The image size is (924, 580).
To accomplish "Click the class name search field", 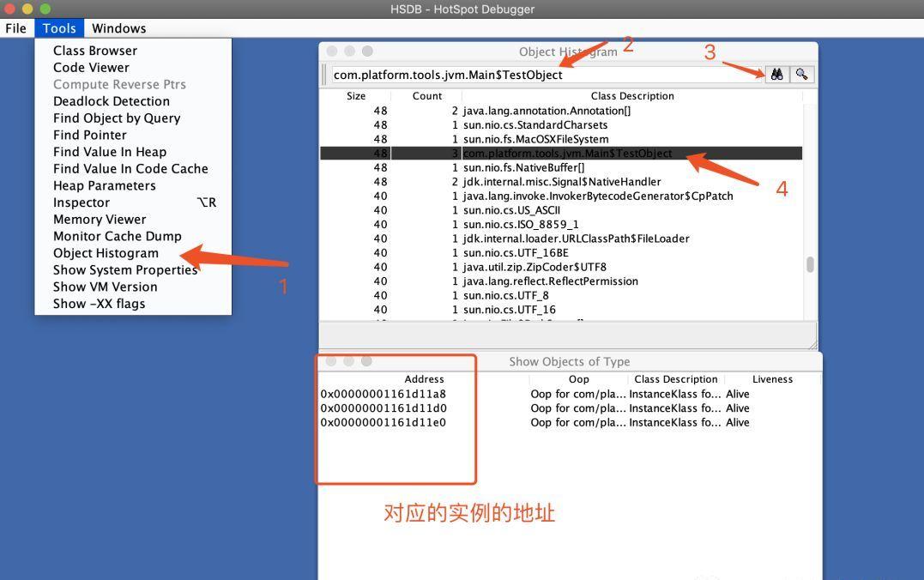I will (x=547, y=75).
